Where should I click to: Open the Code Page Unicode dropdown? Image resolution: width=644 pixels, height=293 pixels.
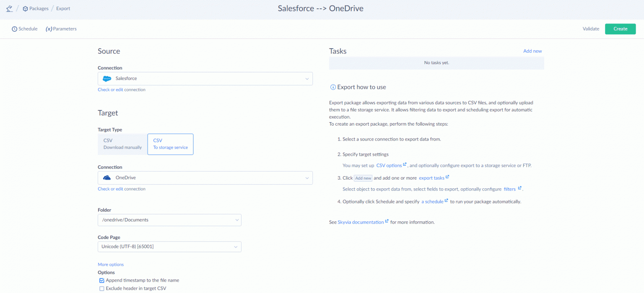pos(236,247)
